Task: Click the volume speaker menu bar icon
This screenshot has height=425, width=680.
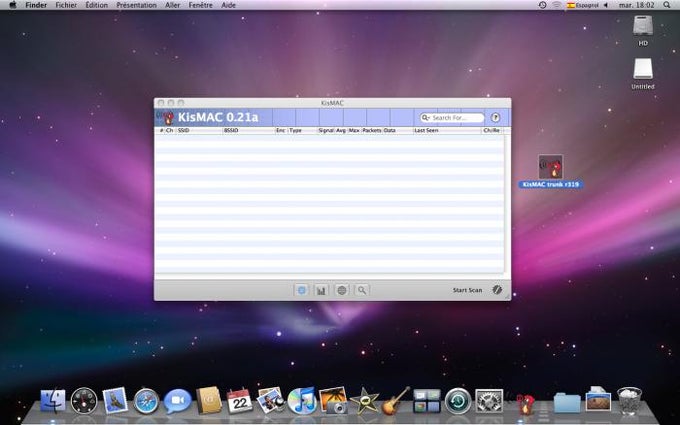Action: tap(606, 5)
